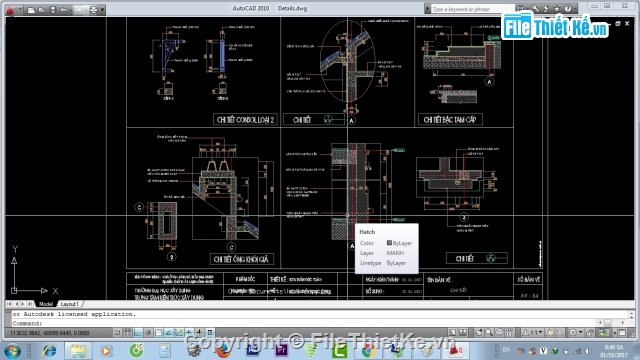This screenshot has height=360, width=640.
Task: Click the Plot printer icon
Action: (x=93, y=9)
